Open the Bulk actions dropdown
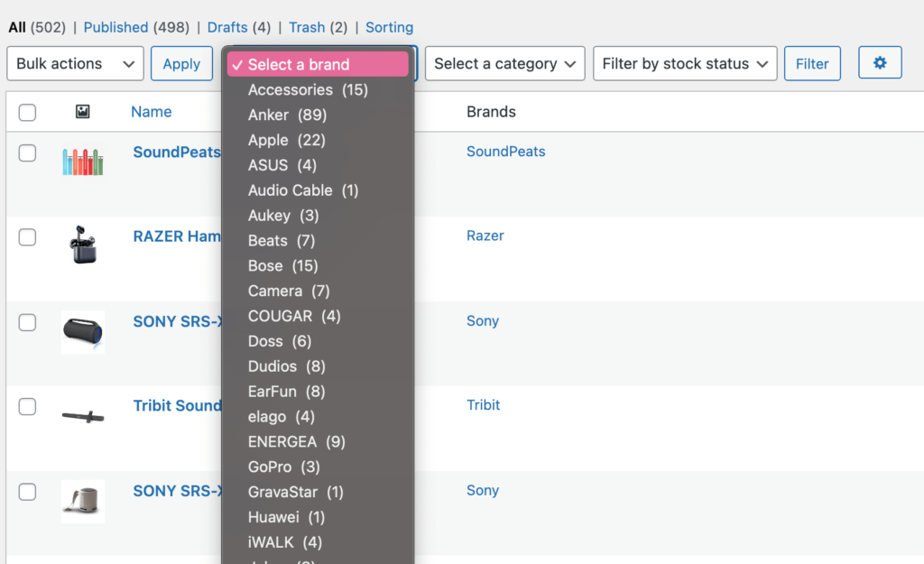 point(75,63)
